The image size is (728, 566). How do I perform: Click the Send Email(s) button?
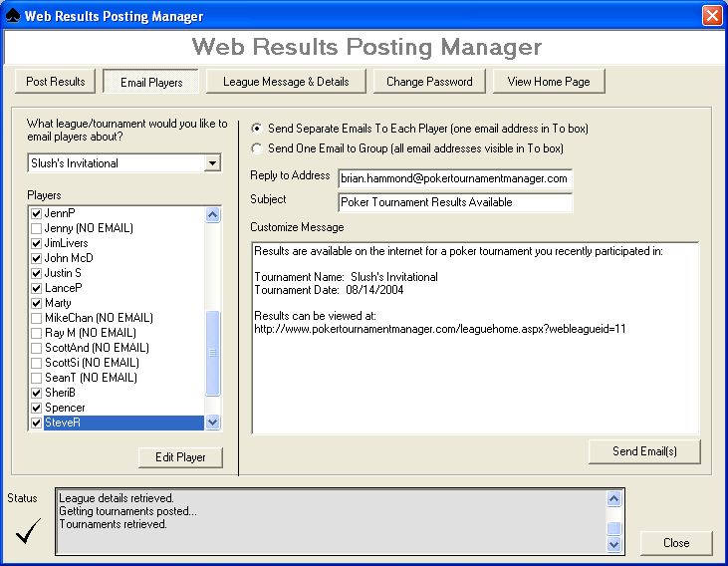tap(644, 451)
